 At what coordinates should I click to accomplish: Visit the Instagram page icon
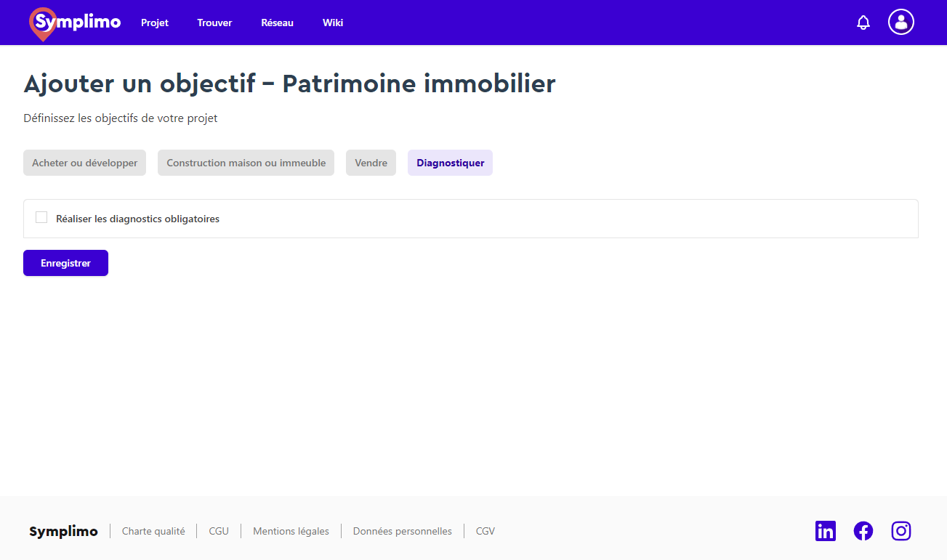(x=901, y=531)
